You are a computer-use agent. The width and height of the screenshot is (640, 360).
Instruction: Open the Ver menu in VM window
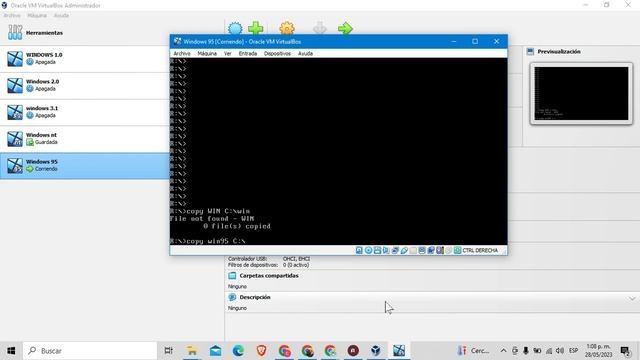pos(228,53)
